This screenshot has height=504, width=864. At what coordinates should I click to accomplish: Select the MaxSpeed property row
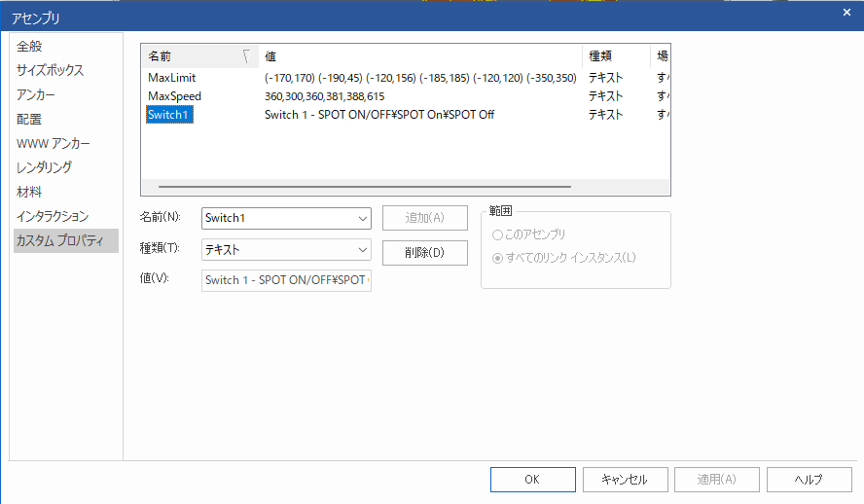click(x=405, y=96)
